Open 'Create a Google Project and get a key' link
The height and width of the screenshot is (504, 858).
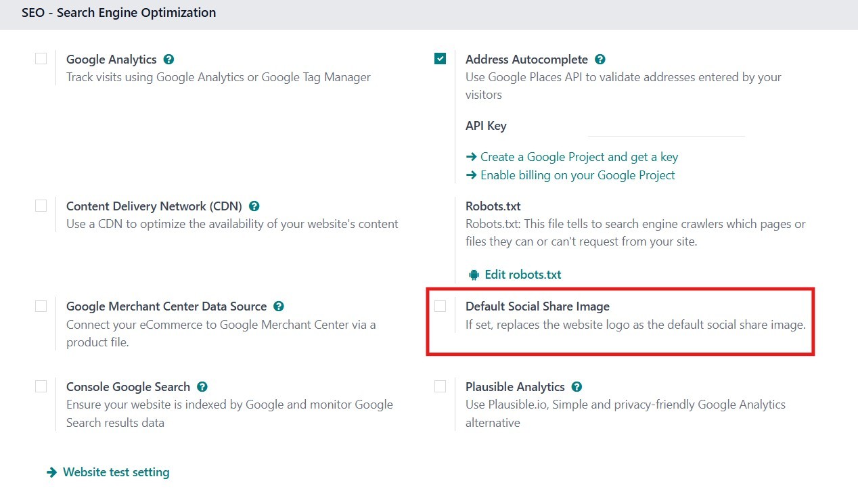click(579, 157)
